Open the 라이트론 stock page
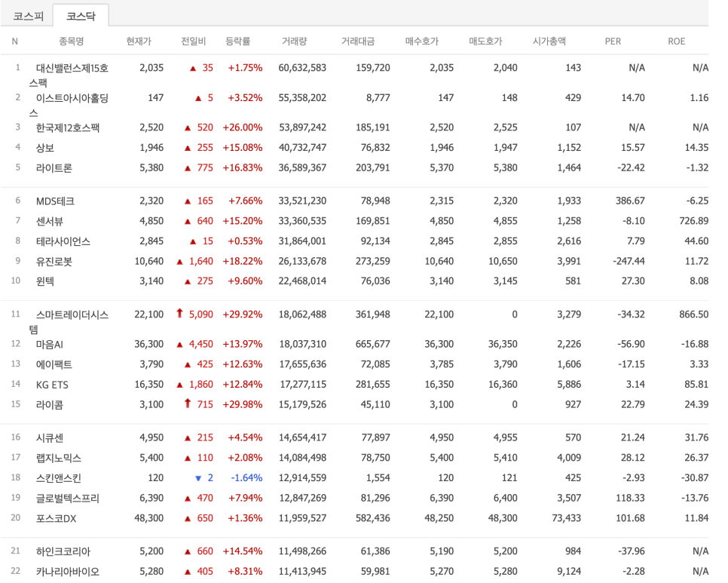 click(54, 167)
